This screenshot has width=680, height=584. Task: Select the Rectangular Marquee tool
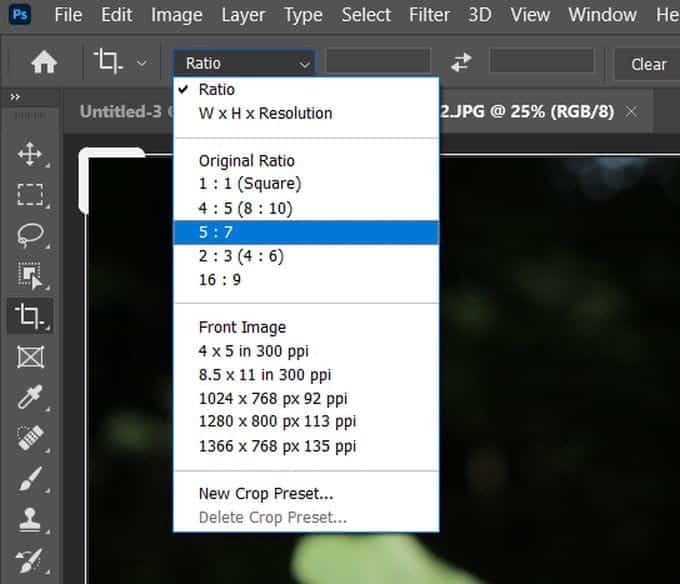point(30,194)
